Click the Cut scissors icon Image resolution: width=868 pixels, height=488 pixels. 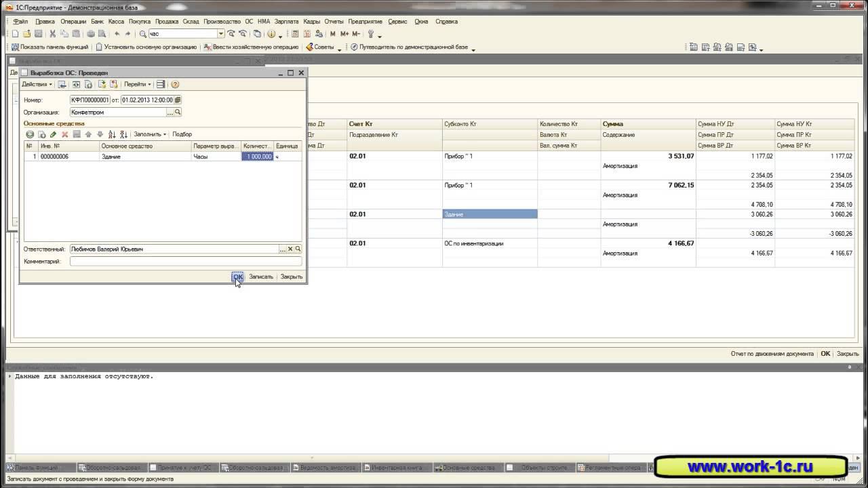(x=53, y=34)
